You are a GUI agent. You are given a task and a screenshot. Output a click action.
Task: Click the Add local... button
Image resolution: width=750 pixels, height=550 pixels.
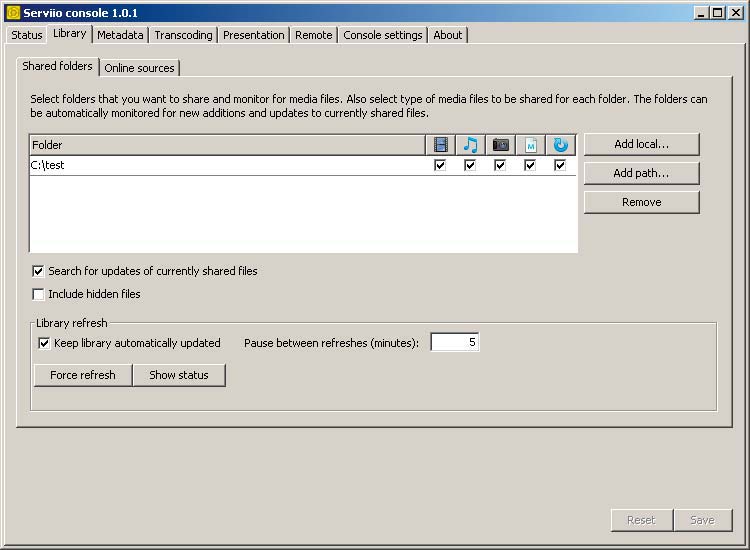[x=641, y=144]
